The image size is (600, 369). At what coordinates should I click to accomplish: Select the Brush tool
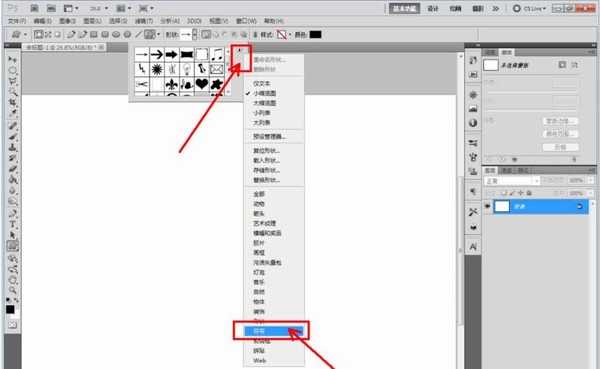click(x=12, y=137)
